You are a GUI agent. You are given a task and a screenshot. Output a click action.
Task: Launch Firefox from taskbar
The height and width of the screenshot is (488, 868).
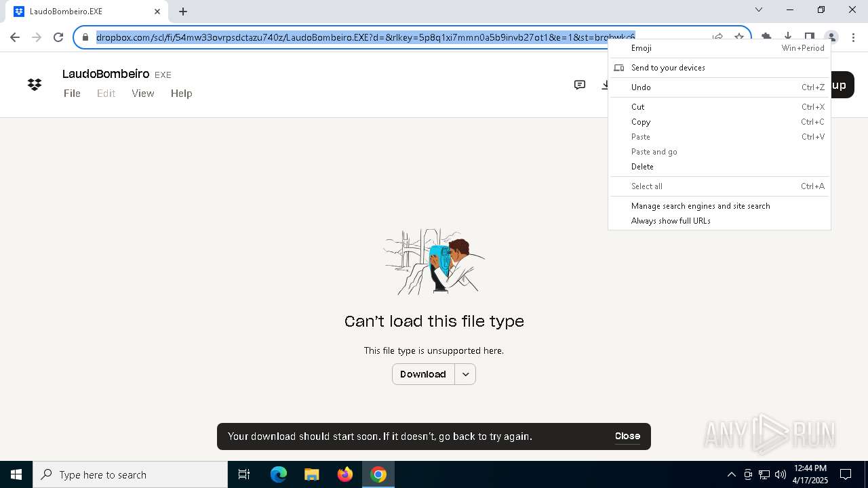coord(345,474)
